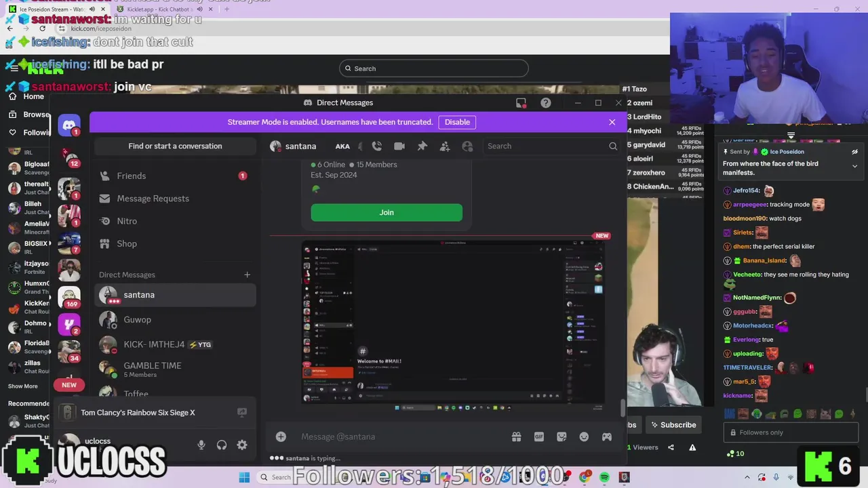
Task: Open Discord home direct messages icon
Action: tap(69, 125)
